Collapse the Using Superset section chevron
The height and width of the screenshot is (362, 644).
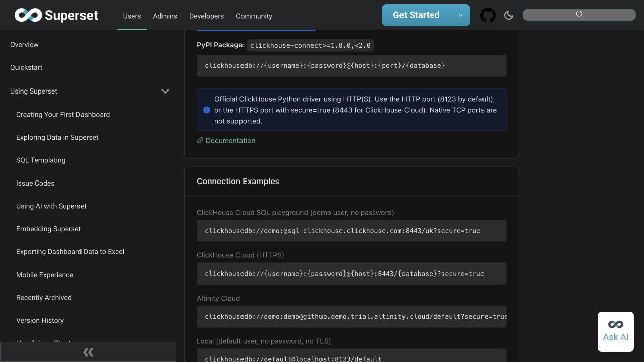[x=165, y=91]
